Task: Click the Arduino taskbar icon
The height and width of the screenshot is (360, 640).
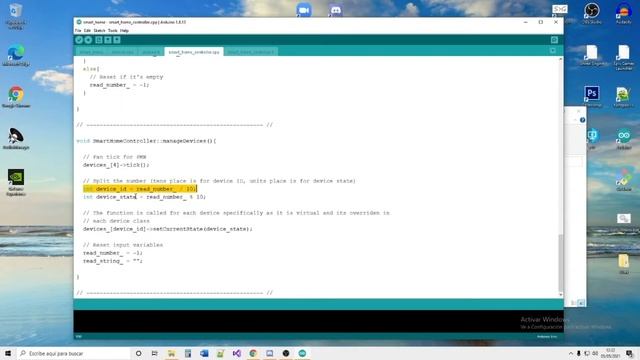Action: pyautogui.click(x=302, y=353)
